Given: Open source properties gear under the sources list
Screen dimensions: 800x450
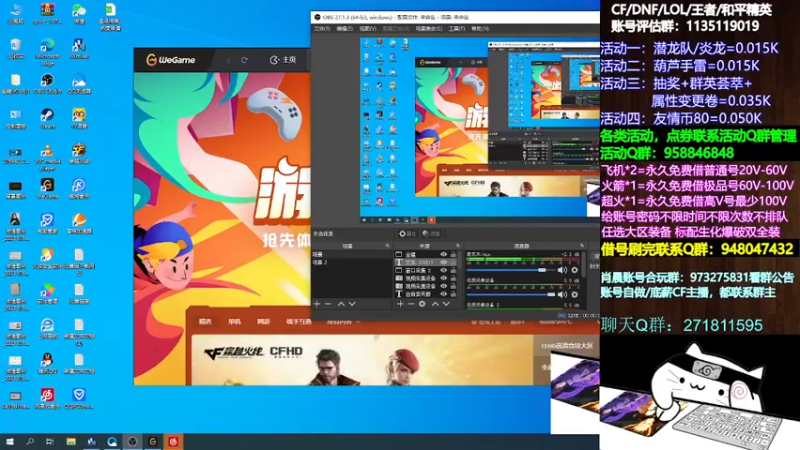Looking at the screenshot, I should (x=422, y=304).
